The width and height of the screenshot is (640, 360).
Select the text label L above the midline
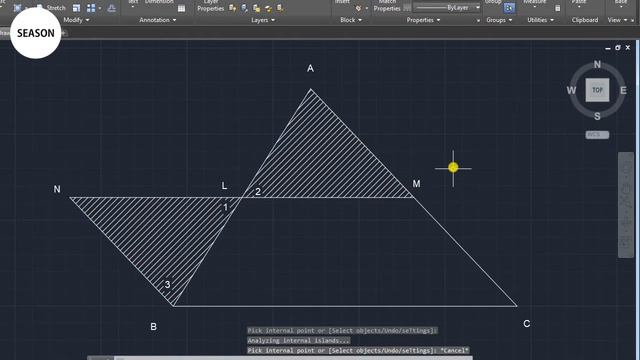pos(224,186)
